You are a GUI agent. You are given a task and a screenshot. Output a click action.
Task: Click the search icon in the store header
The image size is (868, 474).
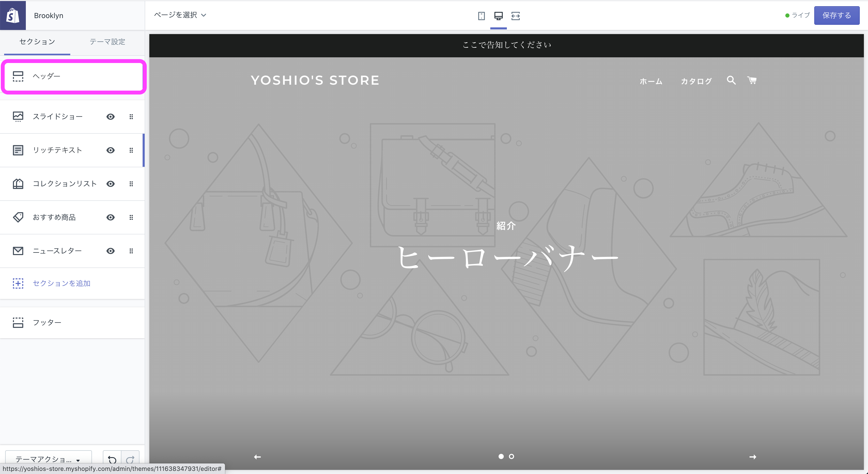click(x=731, y=81)
